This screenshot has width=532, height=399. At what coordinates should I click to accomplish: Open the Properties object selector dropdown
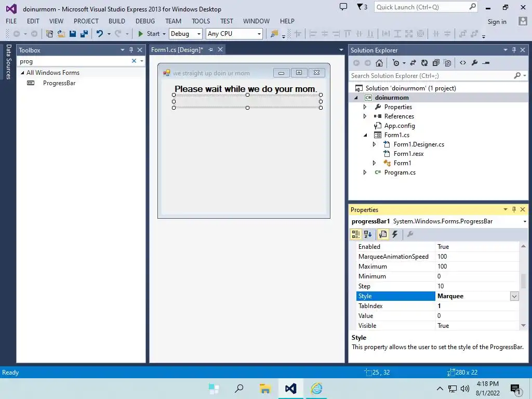pos(525,221)
